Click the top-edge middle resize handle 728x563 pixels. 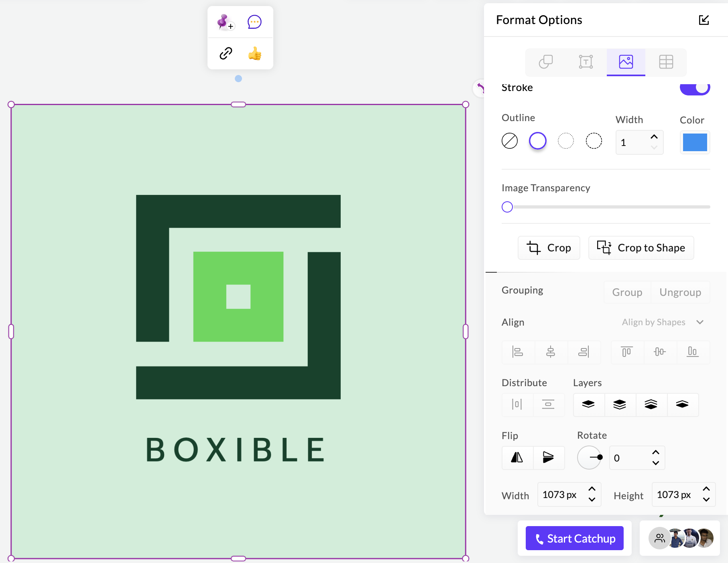tap(238, 105)
